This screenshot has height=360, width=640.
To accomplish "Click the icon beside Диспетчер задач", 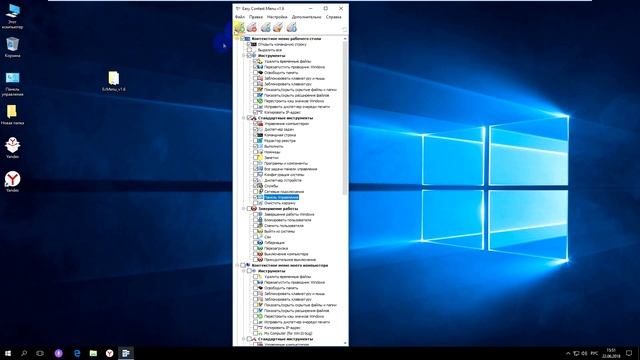I will point(260,129).
